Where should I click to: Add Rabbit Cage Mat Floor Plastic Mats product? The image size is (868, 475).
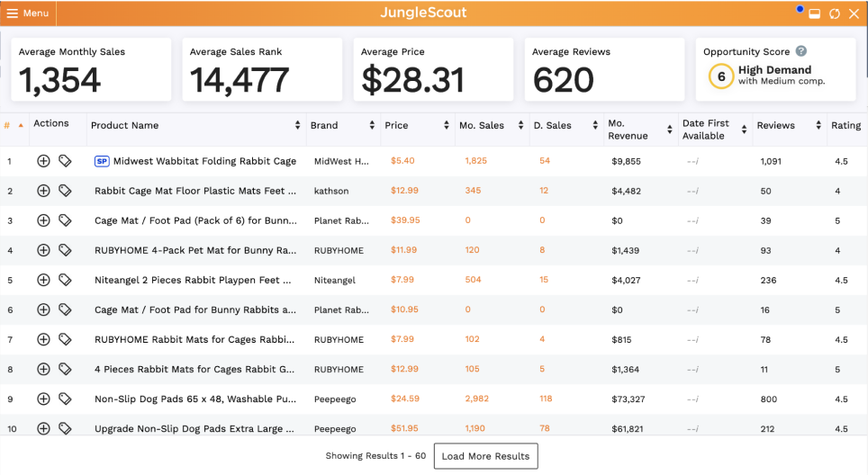[43, 191]
